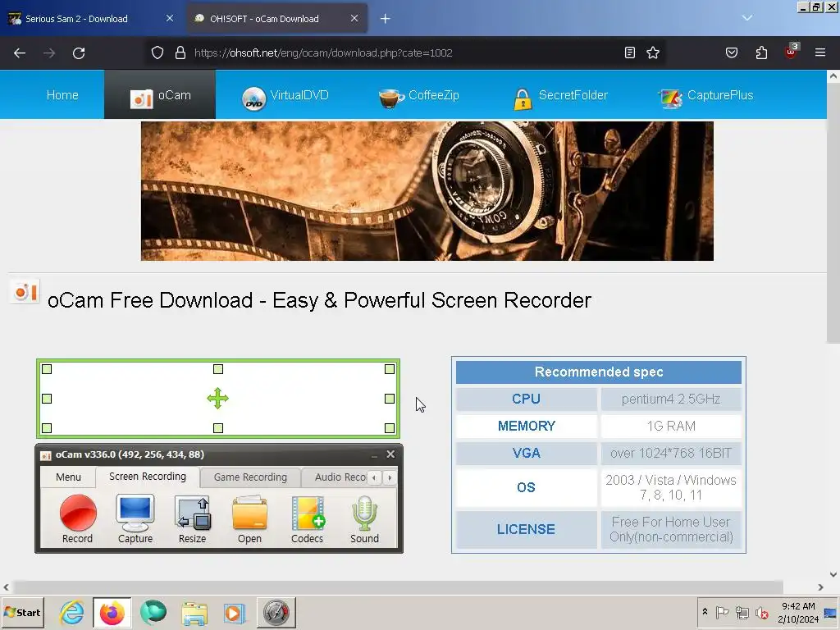
Task: Switch to Screen Recording tab
Action: click(148, 477)
